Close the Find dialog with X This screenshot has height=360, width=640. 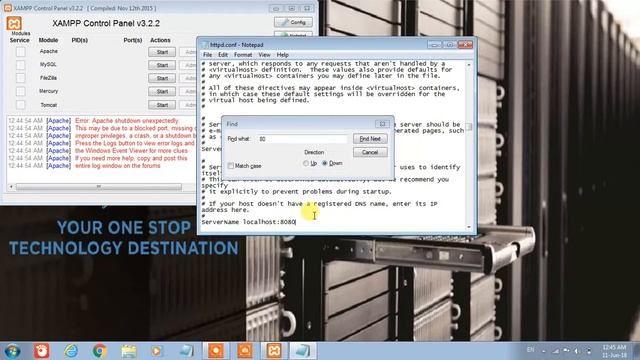coord(382,124)
